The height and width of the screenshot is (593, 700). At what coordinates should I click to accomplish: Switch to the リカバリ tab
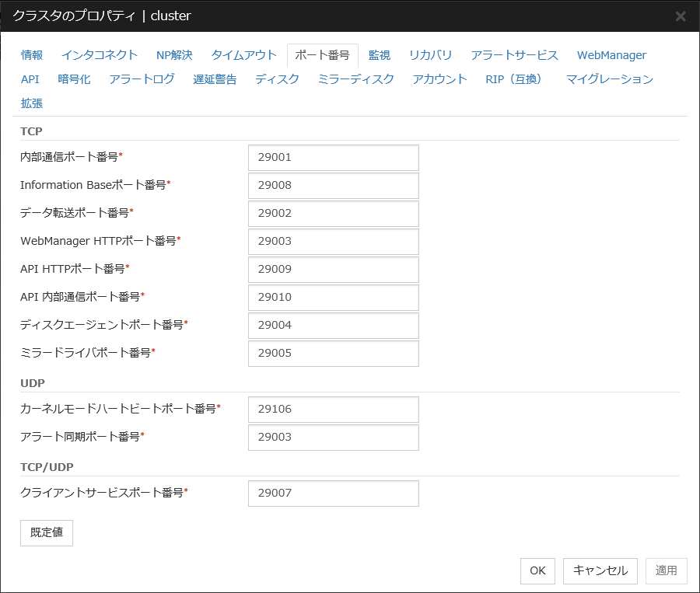click(430, 55)
